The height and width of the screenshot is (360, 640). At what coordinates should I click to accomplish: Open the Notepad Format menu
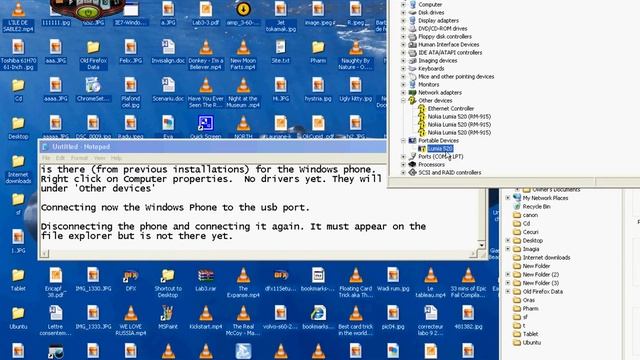pyautogui.click(x=79, y=158)
